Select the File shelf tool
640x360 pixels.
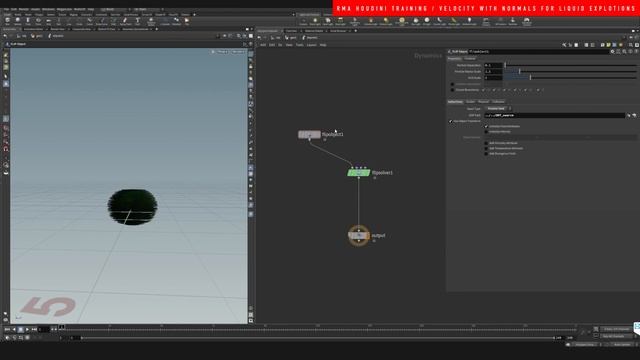(x=187, y=21)
